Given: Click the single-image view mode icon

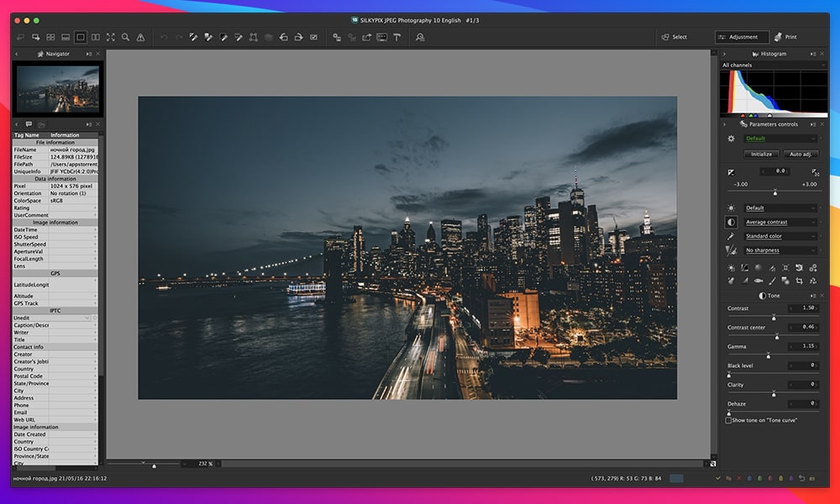Looking at the screenshot, I should pos(80,37).
